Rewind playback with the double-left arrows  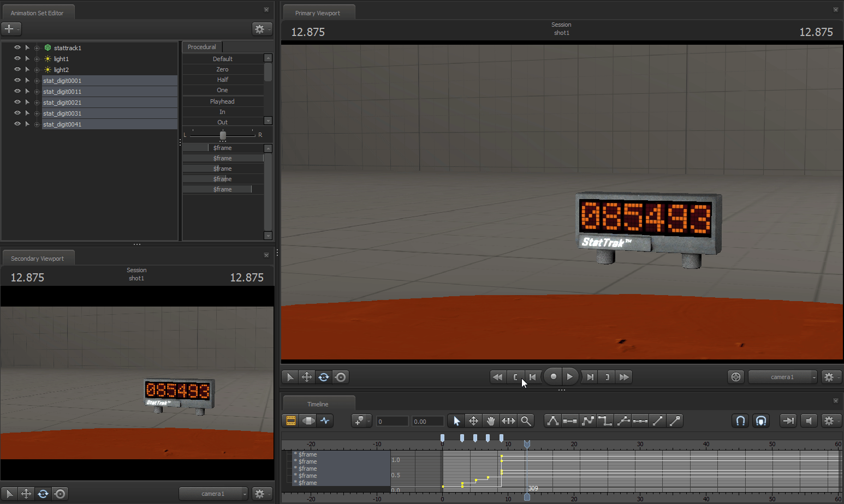(497, 377)
